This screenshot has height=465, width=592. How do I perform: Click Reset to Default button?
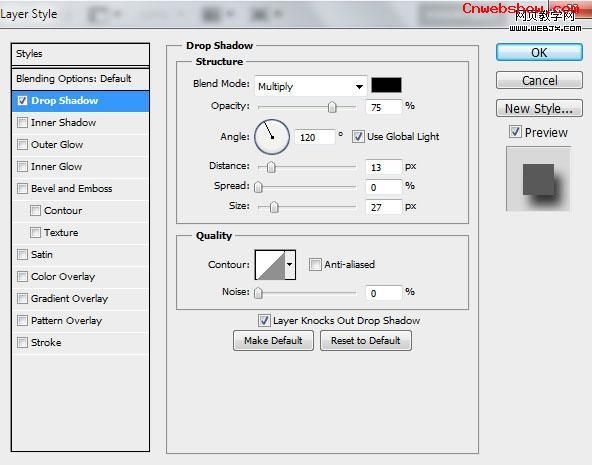(x=365, y=340)
